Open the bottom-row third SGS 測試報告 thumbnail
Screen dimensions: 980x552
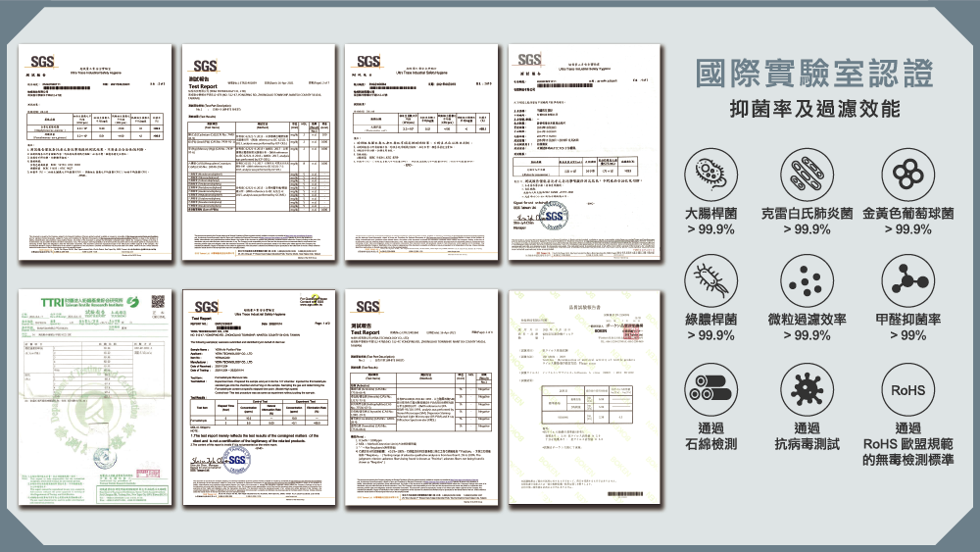pyautogui.click(x=421, y=397)
